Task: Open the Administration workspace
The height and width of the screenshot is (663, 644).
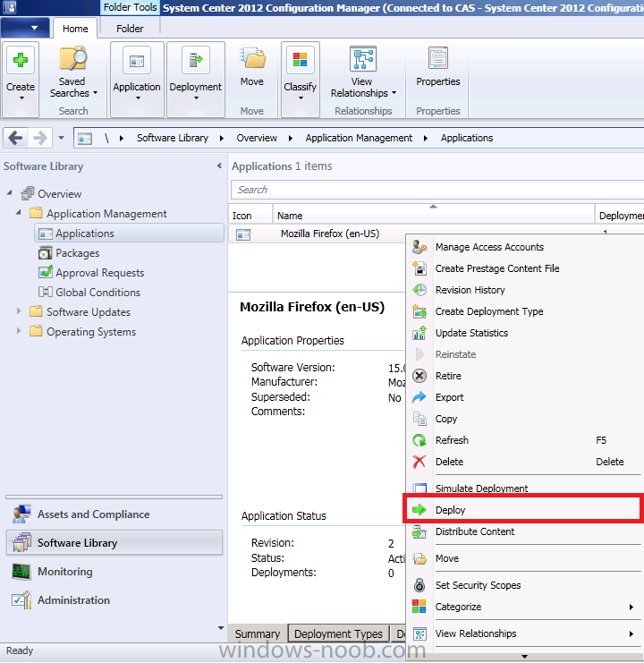Action: click(x=114, y=600)
